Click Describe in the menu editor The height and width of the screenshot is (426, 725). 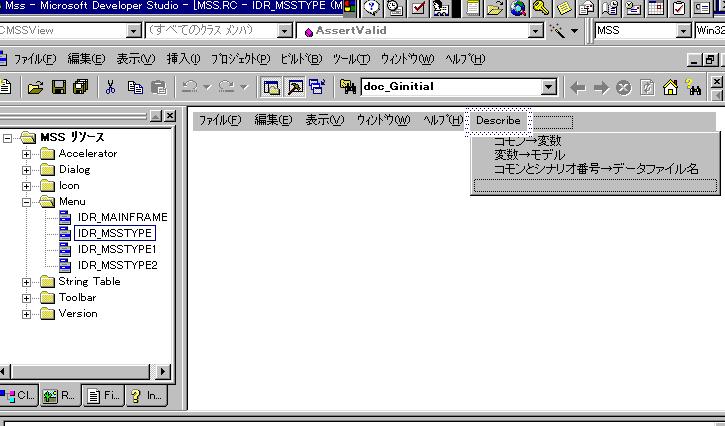498,121
